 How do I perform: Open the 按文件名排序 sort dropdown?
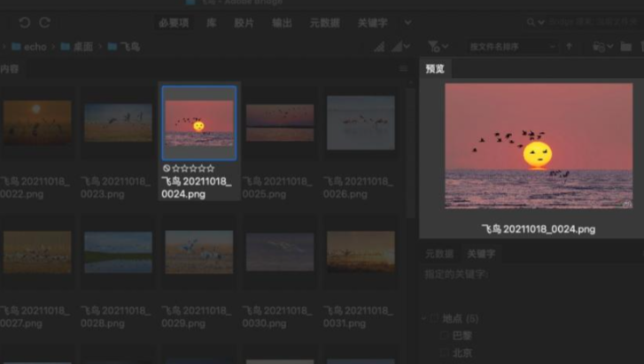click(x=512, y=47)
